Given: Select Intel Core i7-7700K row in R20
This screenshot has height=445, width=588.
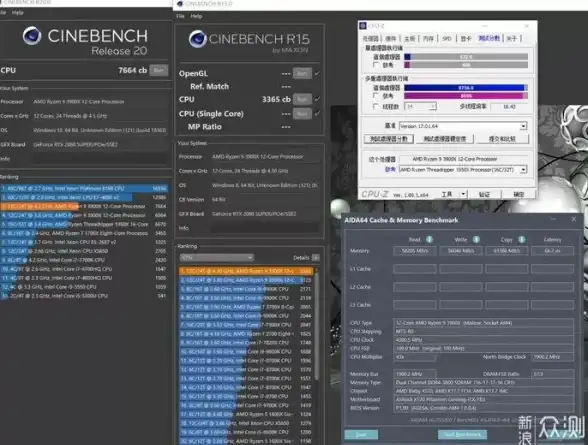Looking at the screenshot, I should pos(84,260).
